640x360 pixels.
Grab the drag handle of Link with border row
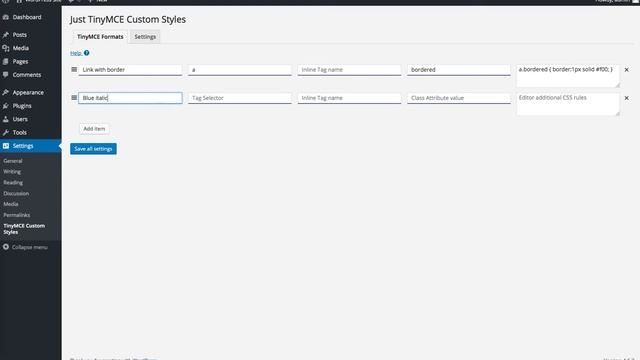pyautogui.click(x=74, y=69)
